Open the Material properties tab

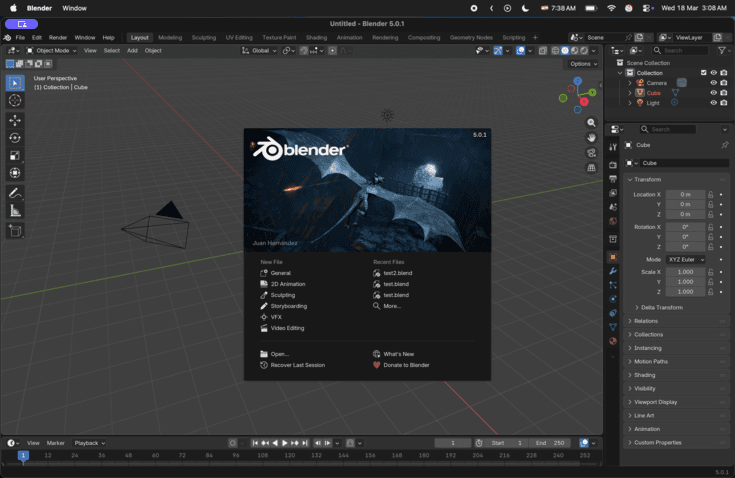(x=613, y=341)
